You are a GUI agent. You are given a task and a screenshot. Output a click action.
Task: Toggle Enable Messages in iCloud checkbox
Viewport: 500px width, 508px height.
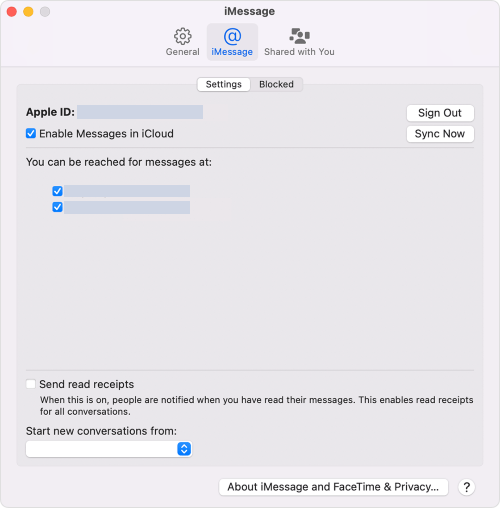point(31,133)
